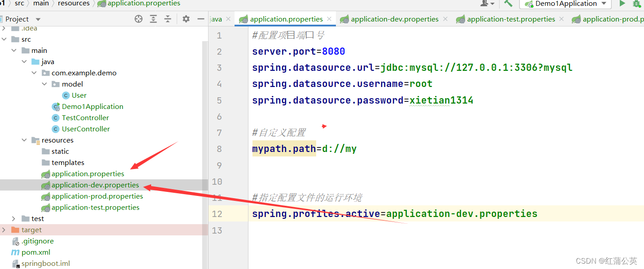Image resolution: width=644 pixels, height=269 pixels.
Task: Close the application-dev.properties tab
Action: pyautogui.click(x=445, y=19)
